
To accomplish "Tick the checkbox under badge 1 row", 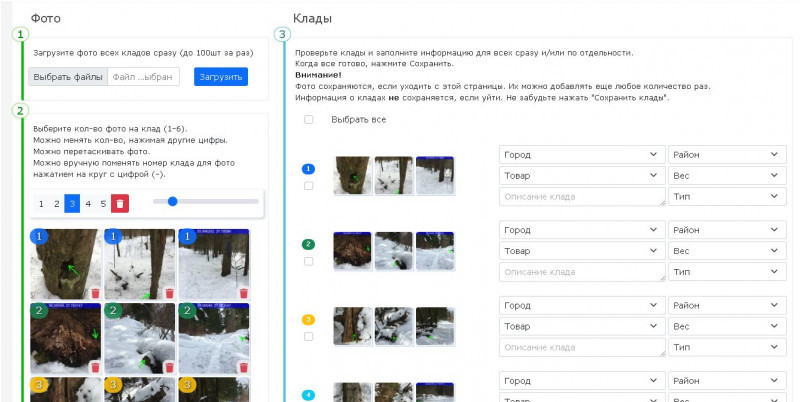I will tap(308, 186).
